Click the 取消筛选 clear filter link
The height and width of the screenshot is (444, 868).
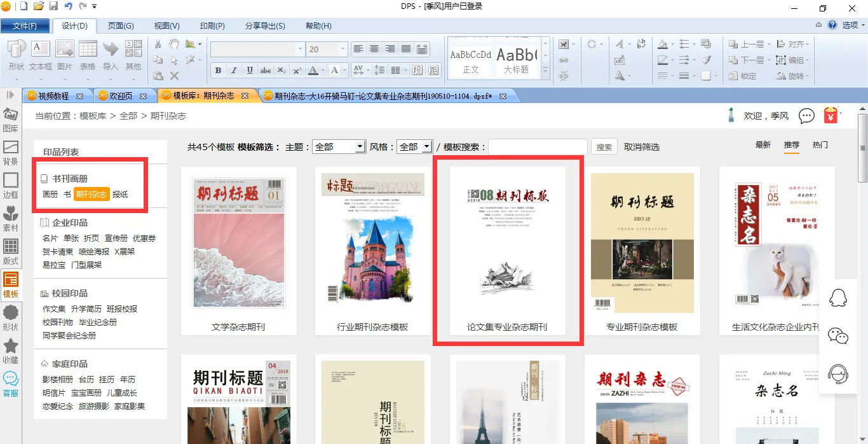pos(642,147)
